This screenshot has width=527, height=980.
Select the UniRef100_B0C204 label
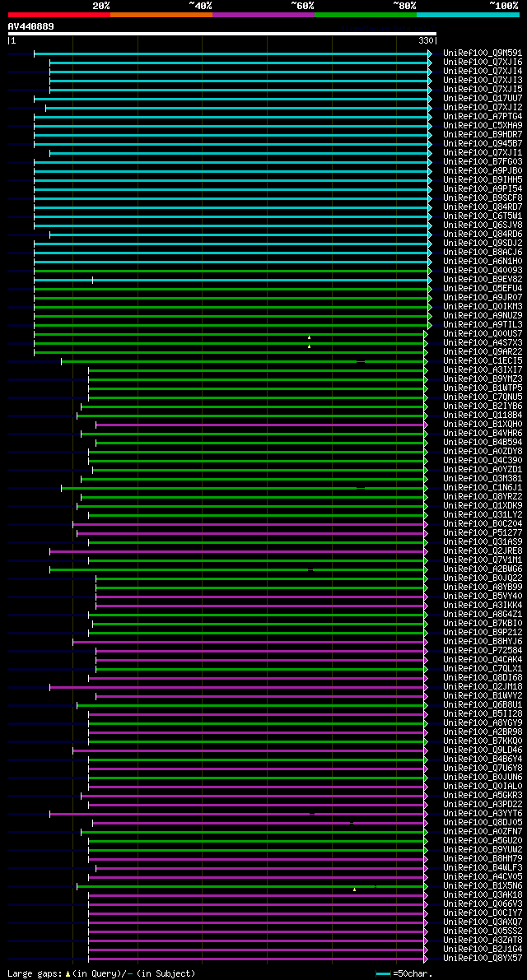pyautogui.click(x=483, y=524)
